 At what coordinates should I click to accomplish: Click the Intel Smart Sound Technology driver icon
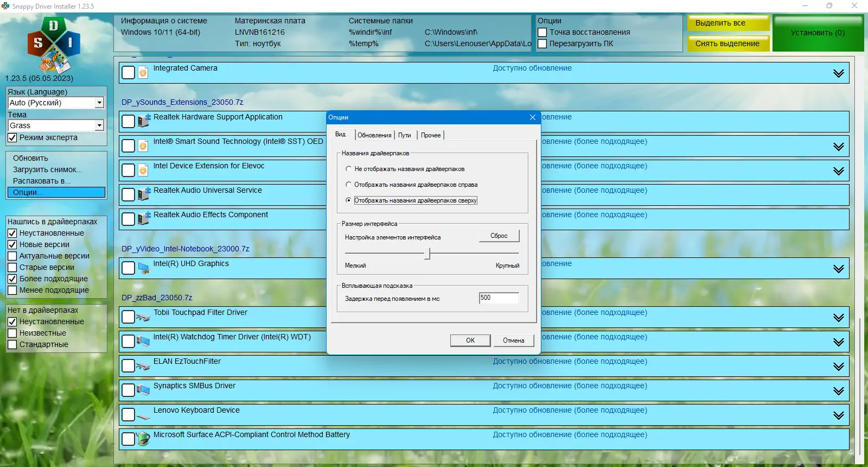click(x=143, y=146)
